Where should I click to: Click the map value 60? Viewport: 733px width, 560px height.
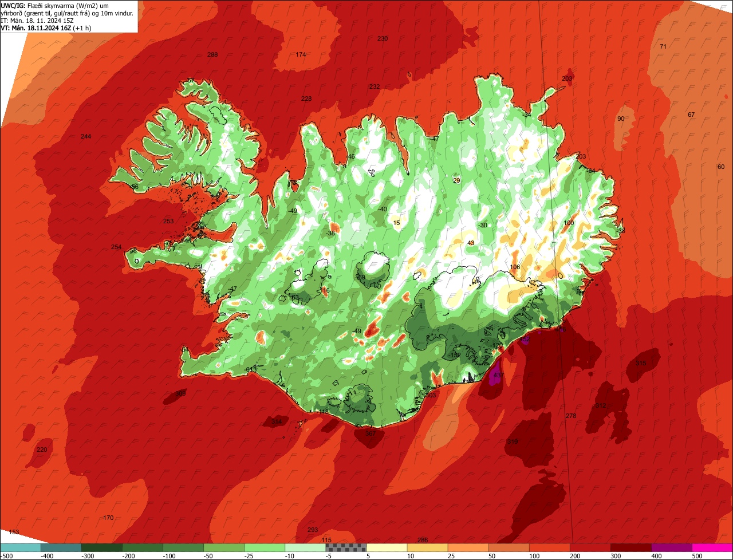(721, 167)
